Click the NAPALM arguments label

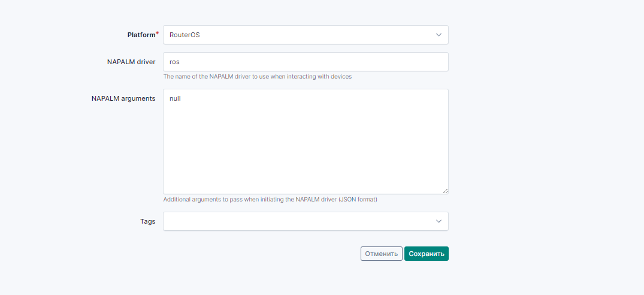(123, 98)
